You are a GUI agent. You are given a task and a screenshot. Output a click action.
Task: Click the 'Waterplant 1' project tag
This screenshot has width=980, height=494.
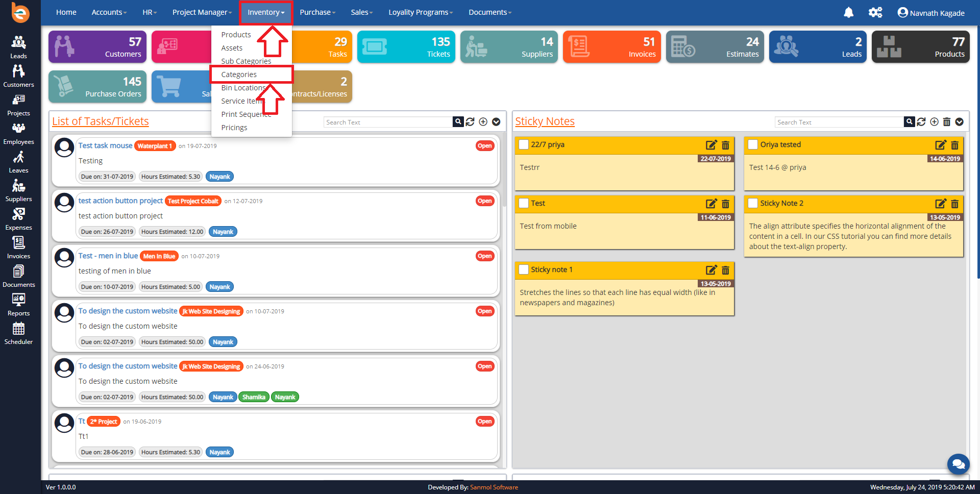click(155, 146)
